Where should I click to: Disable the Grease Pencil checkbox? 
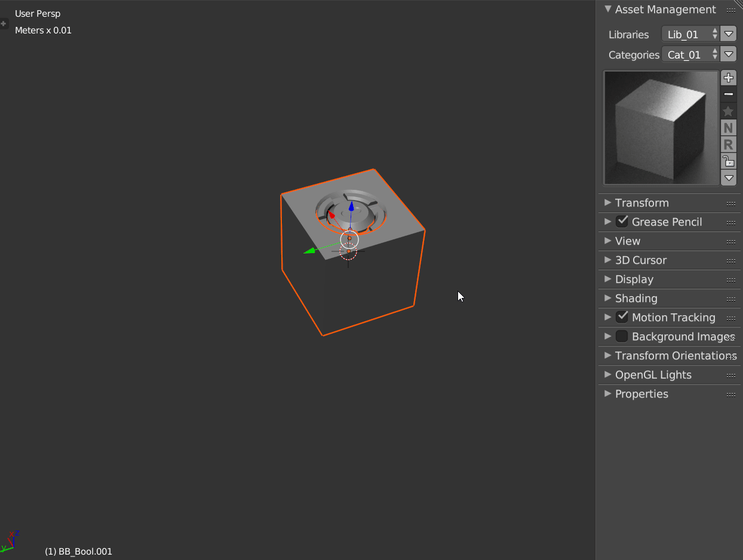pyautogui.click(x=622, y=221)
